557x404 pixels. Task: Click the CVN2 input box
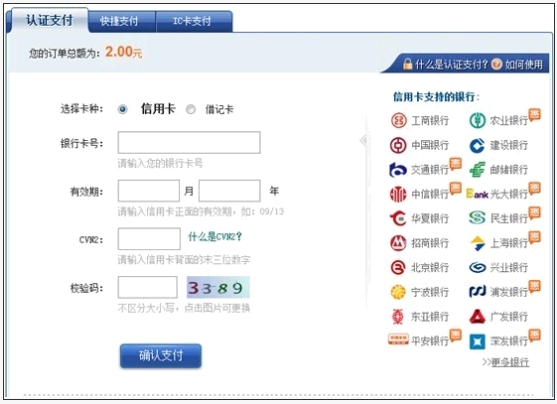point(149,239)
